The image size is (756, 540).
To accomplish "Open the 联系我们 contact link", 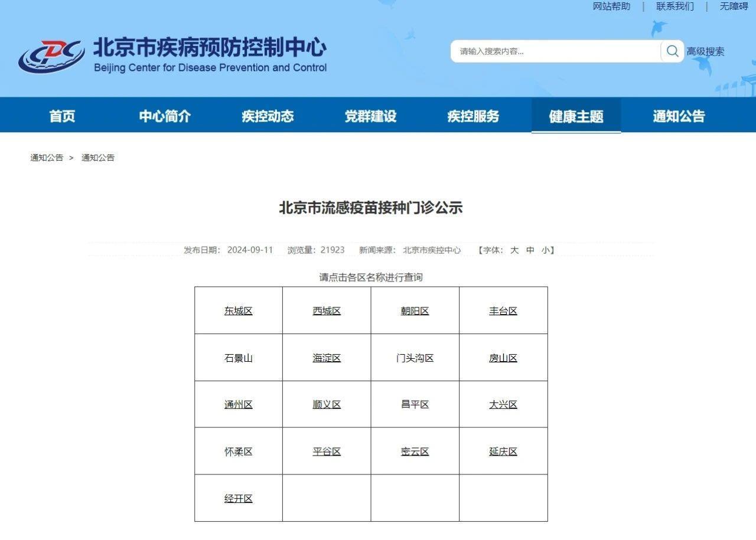I will (x=674, y=6).
